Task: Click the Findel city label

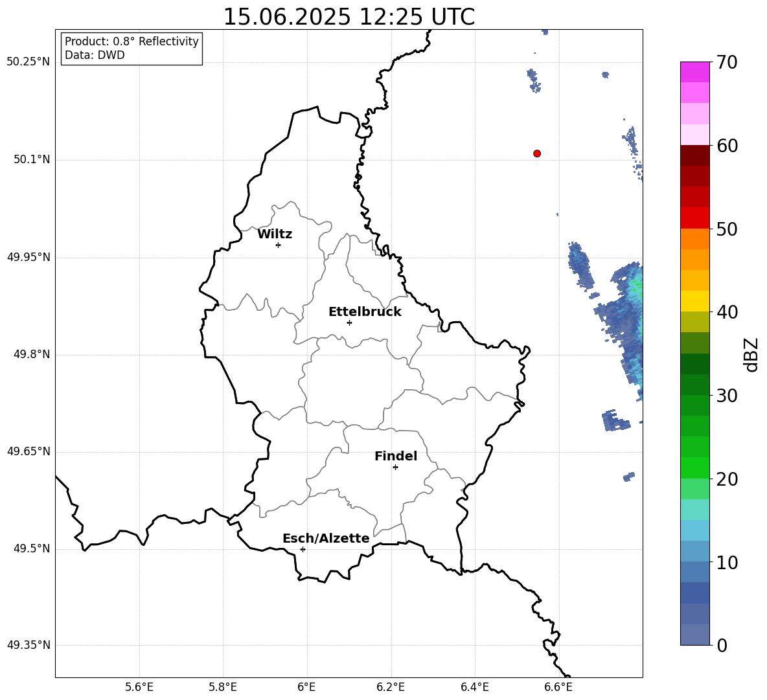Action: (396, 456)
